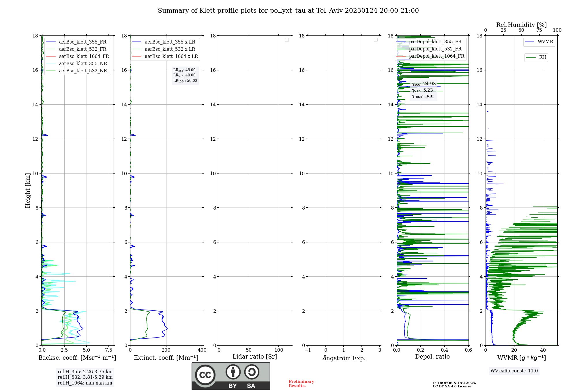
Task: Click the aerBsc_klett_1064 x LR legend entry
Action: (165, 56)
